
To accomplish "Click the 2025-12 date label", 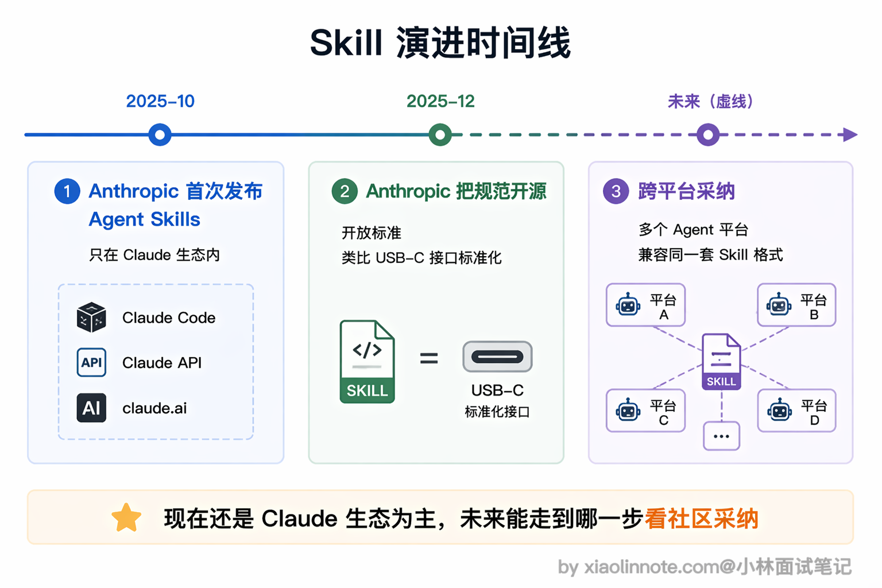I will (x=440, y=101).
